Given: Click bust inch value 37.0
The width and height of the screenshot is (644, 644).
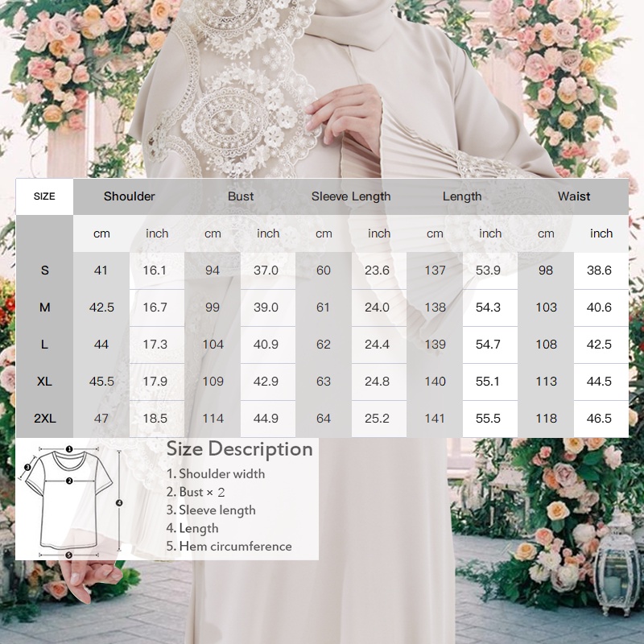Looking at the screenshot, I should coord(266,270).
